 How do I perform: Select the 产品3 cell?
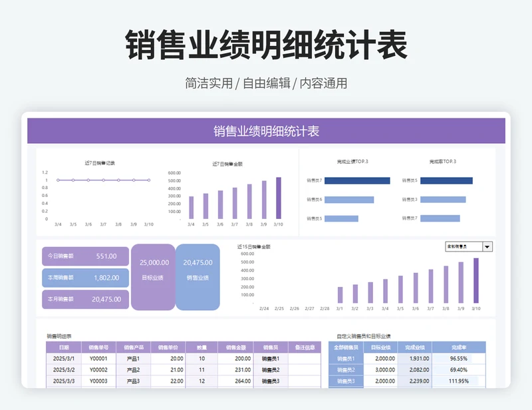(134, 381)
